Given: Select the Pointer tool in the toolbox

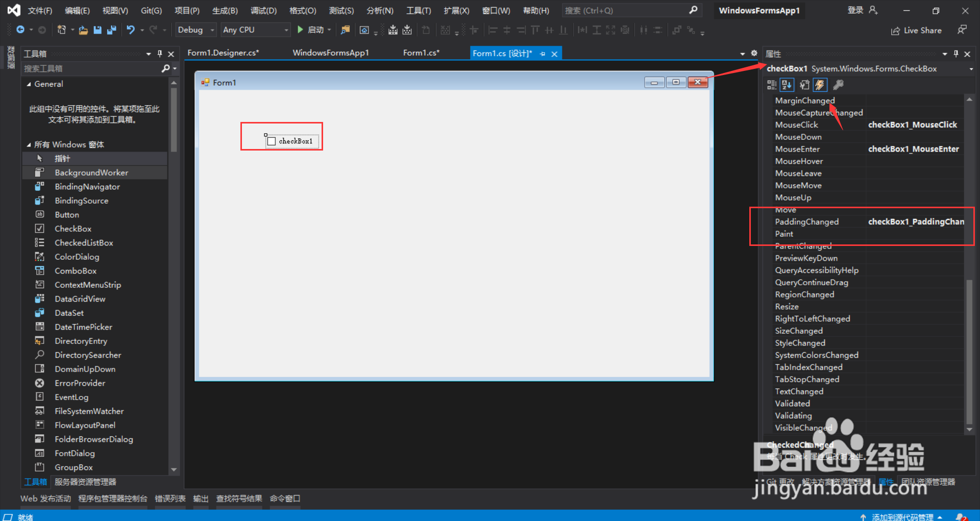Looking at the screenshot, I should [95, 159].
